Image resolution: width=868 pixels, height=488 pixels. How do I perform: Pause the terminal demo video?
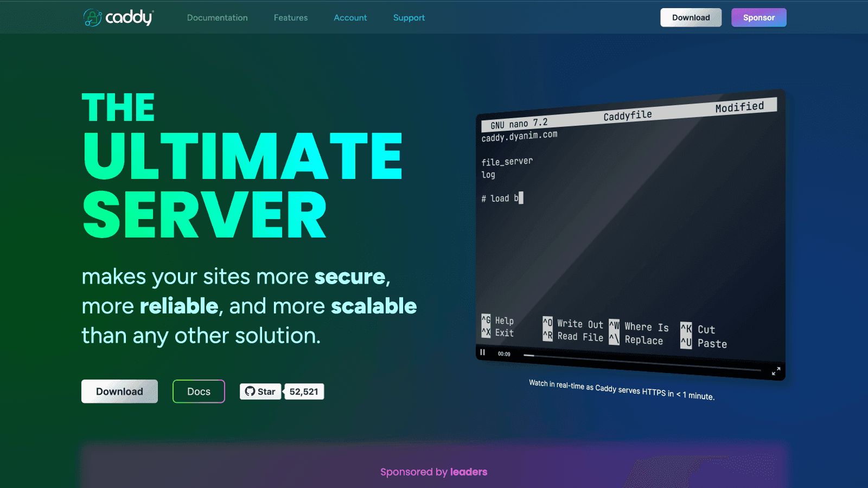[482, 352]
